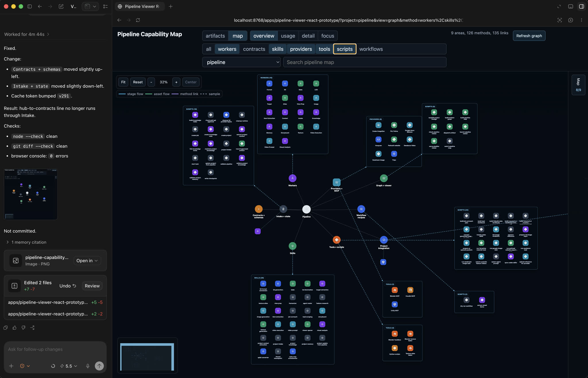The width and height of the screenshot is (588, 378).
Task: Undo the edited files changes
Action: [68, 286]
